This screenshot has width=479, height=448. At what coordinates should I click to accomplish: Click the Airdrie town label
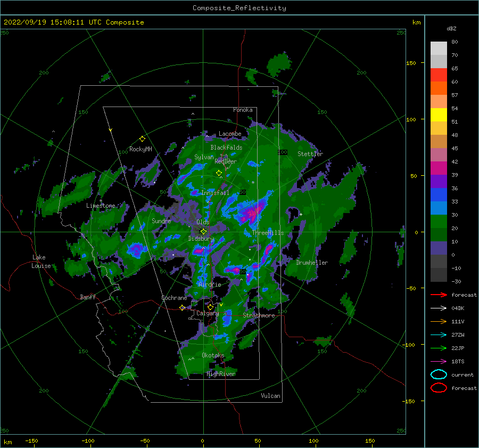click(x=210, y=284)
